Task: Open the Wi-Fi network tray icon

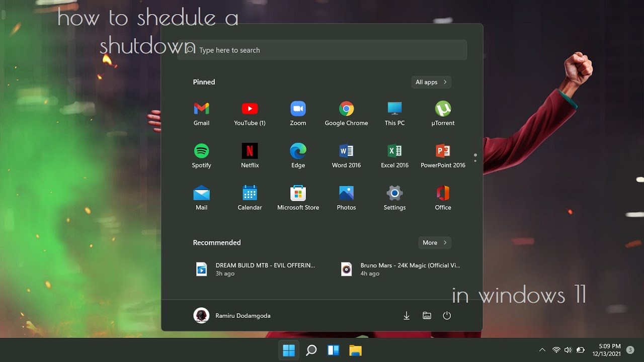Action: tap(556, 350)
